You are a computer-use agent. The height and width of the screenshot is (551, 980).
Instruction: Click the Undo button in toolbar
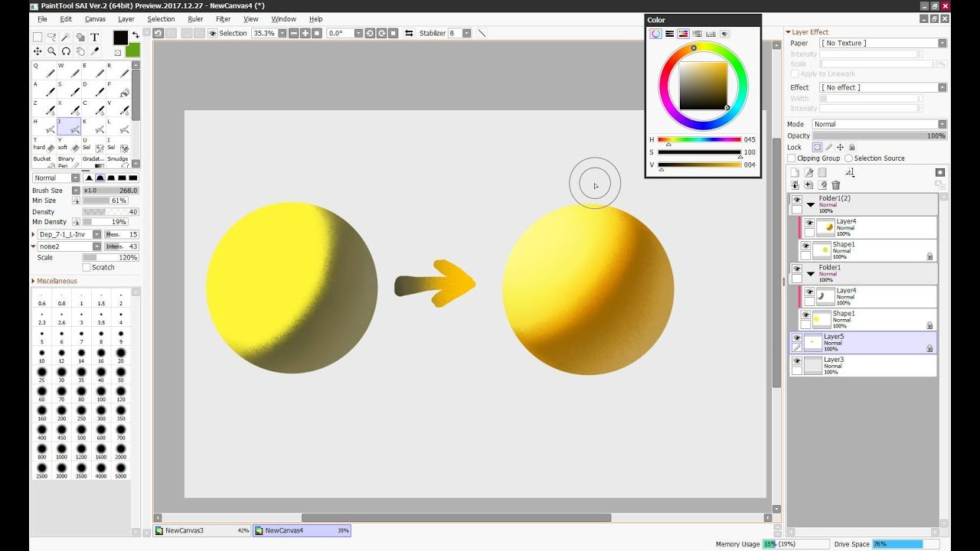158,33
